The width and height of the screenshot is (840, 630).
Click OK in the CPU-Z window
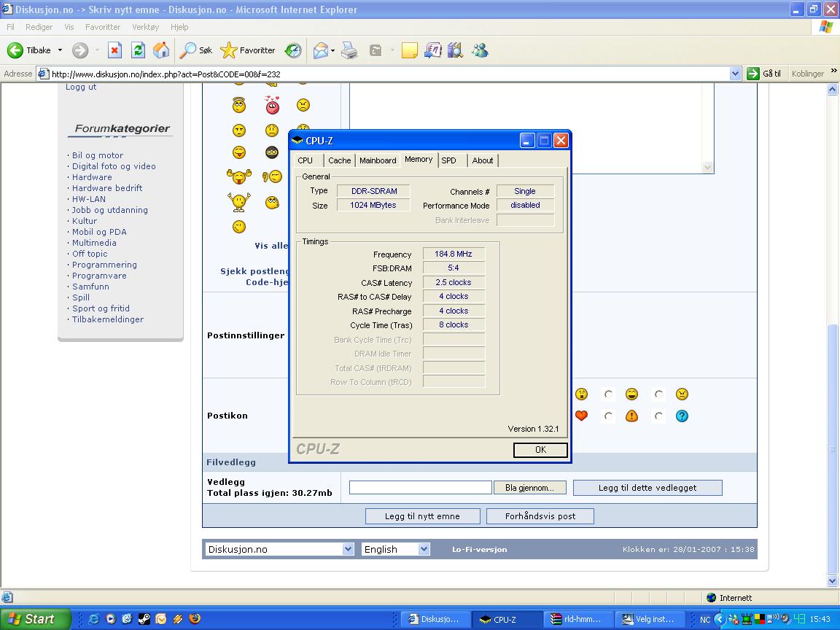(540, 450)
